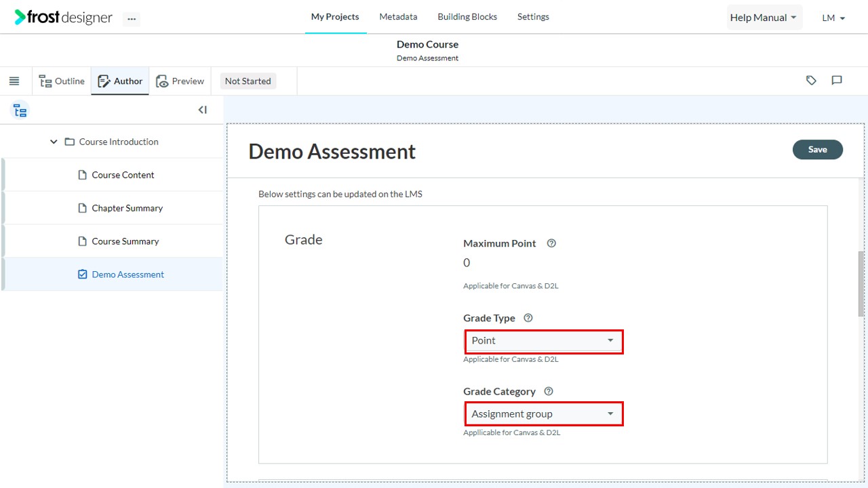Open the LM user account menu
The height and width of the screenshot is (488, 868).
click(x=833, y=18)
